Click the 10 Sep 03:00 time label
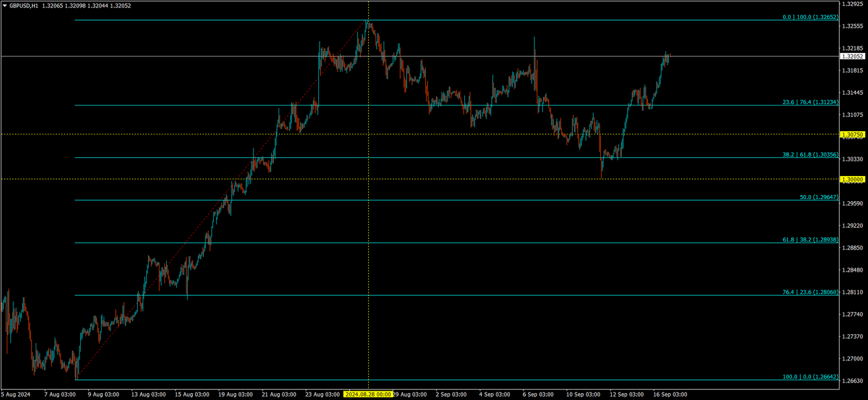The image size is (868, 400). pyautogui.click(x=583, y=395)
